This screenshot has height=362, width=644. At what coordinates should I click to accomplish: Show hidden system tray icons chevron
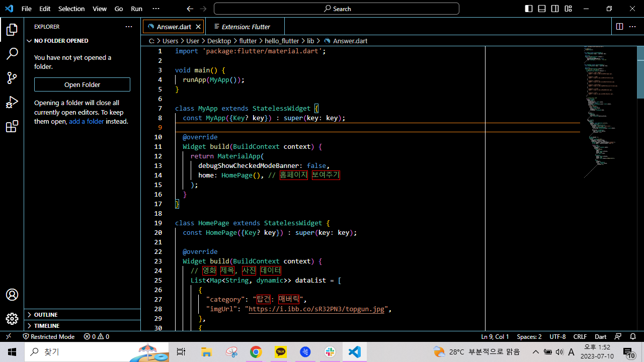point(535,352)
